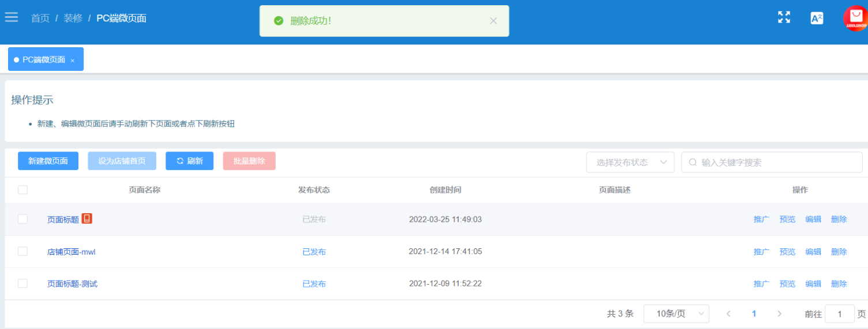Viewport: 868px width, 329px height.
Task: Click 新建微页面 button
Action: [48, 161]
